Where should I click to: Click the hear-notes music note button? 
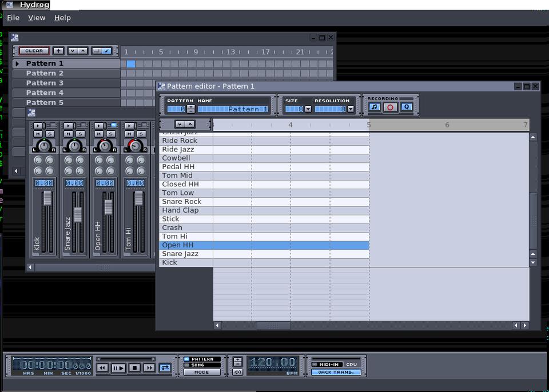[374, 107]
